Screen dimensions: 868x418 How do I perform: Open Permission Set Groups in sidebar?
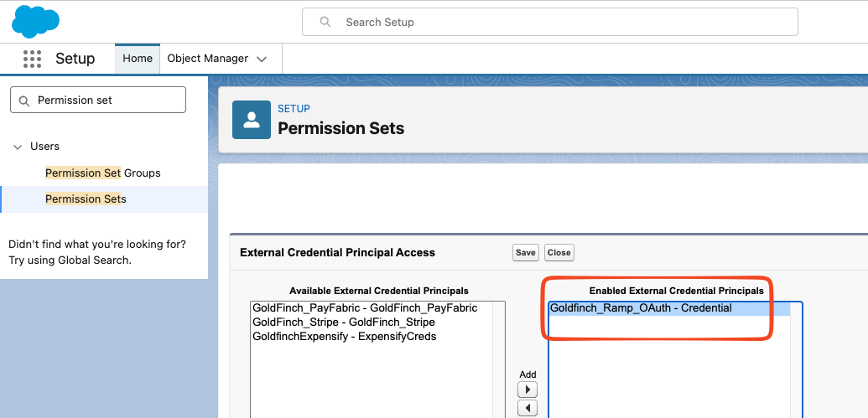[x=103, y=173]
